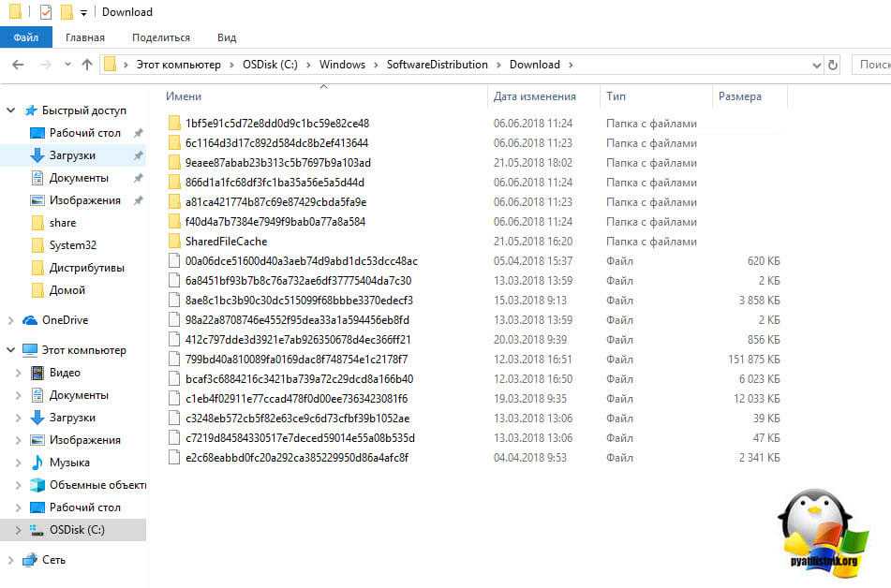This screenshot has width=891, height=588.
Task: Go back with the left arrow button
Action: 18,65
